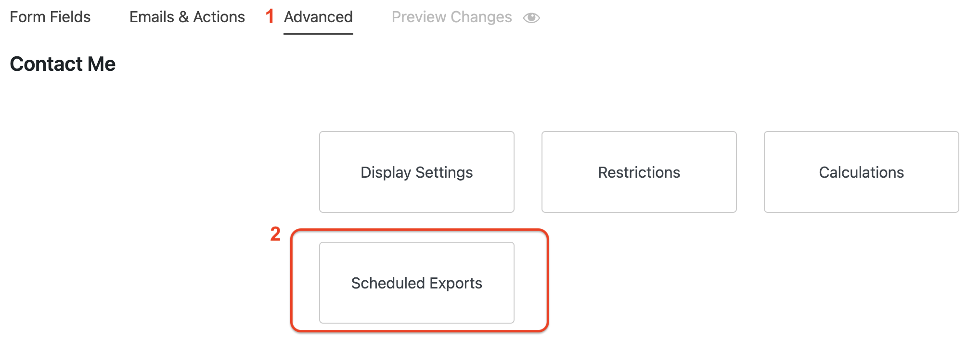
Task: Click Display Settings to customize form appearance
Action: pos(416,171)
